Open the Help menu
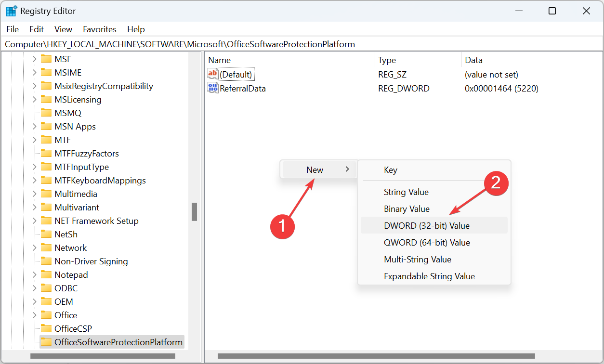The image size is (604, 364). (x=136, y=29)
